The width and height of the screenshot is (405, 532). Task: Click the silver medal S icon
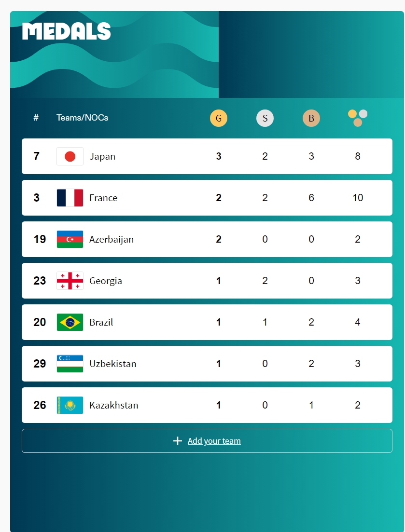265,118
